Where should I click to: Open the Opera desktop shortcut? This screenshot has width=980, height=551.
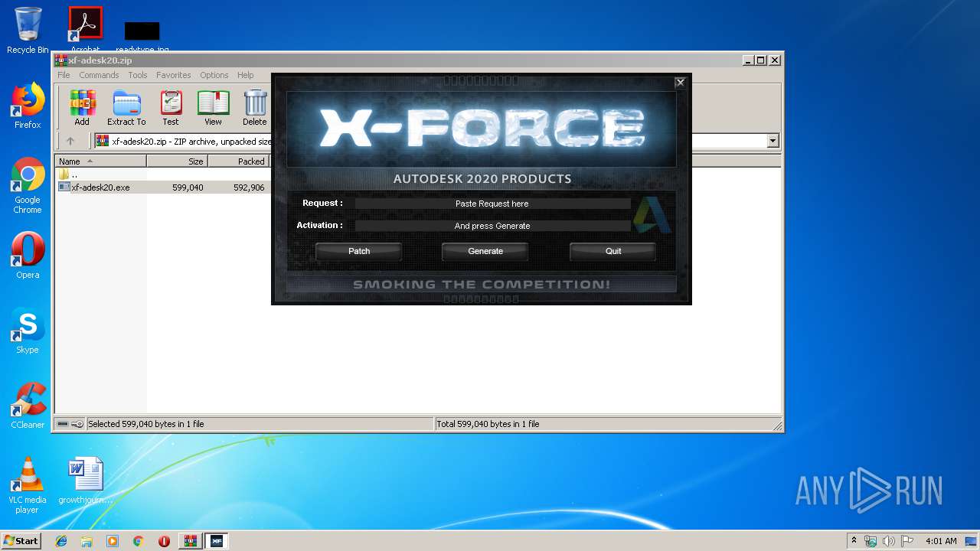(28, 256)
